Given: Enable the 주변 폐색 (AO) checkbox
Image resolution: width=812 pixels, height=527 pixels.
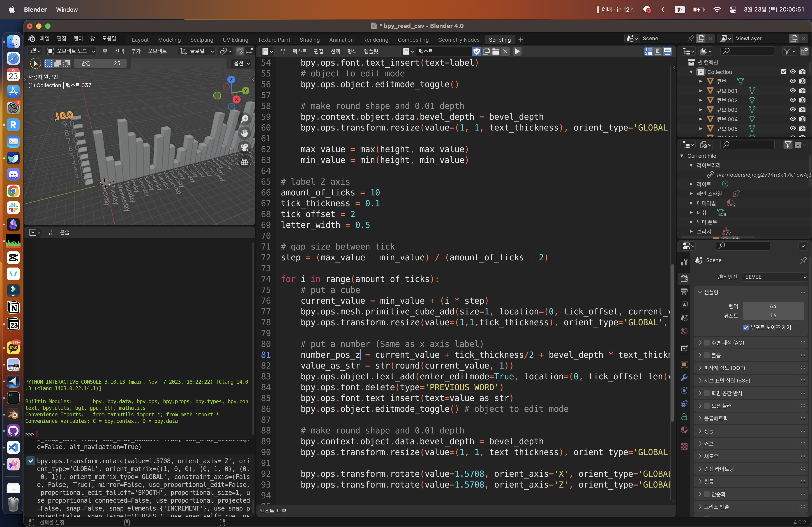Looking at the screenshot, I should [x=707, y=343].
